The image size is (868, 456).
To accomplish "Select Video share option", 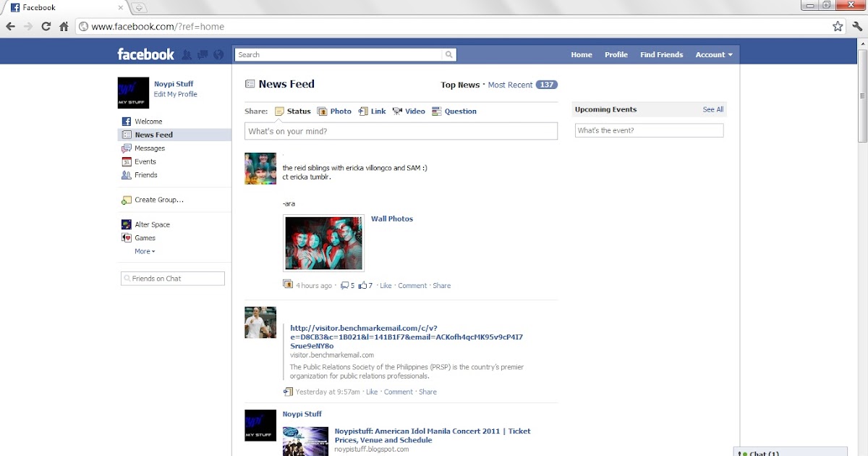I will coord(409,111).
